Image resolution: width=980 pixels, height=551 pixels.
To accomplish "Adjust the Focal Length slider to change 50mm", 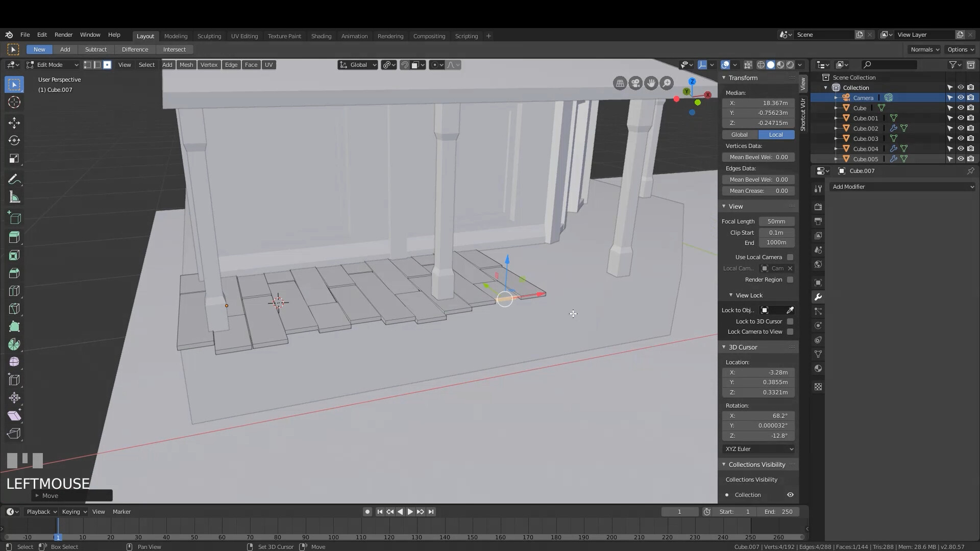I will point(776,221).
